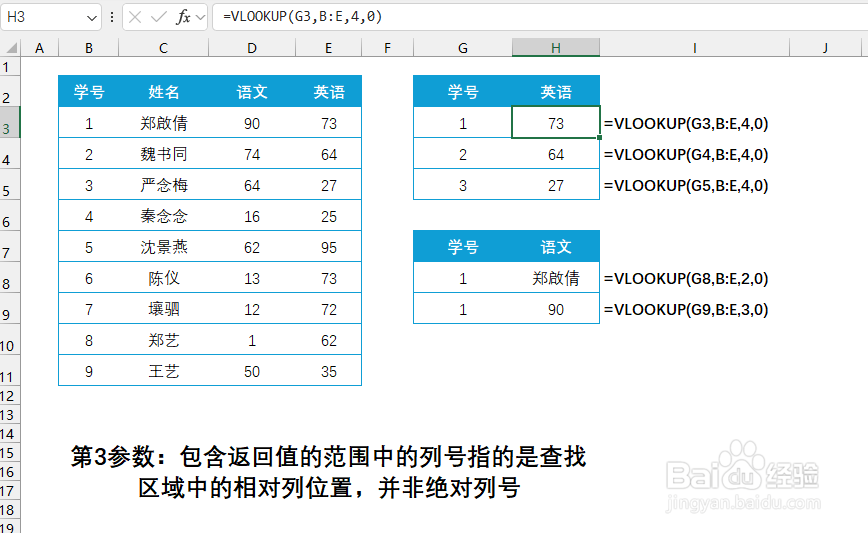
Task: Select column I header
Action: pyautogui.click(x=694, y=48)
